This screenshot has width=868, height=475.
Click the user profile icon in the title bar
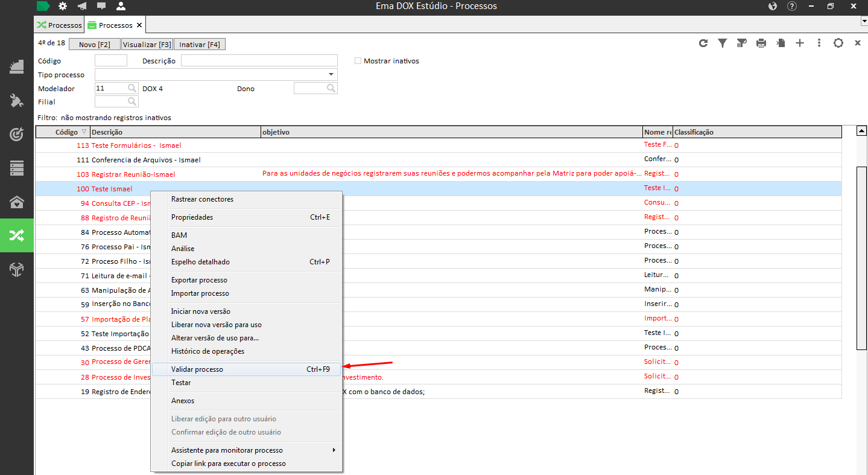121,6
